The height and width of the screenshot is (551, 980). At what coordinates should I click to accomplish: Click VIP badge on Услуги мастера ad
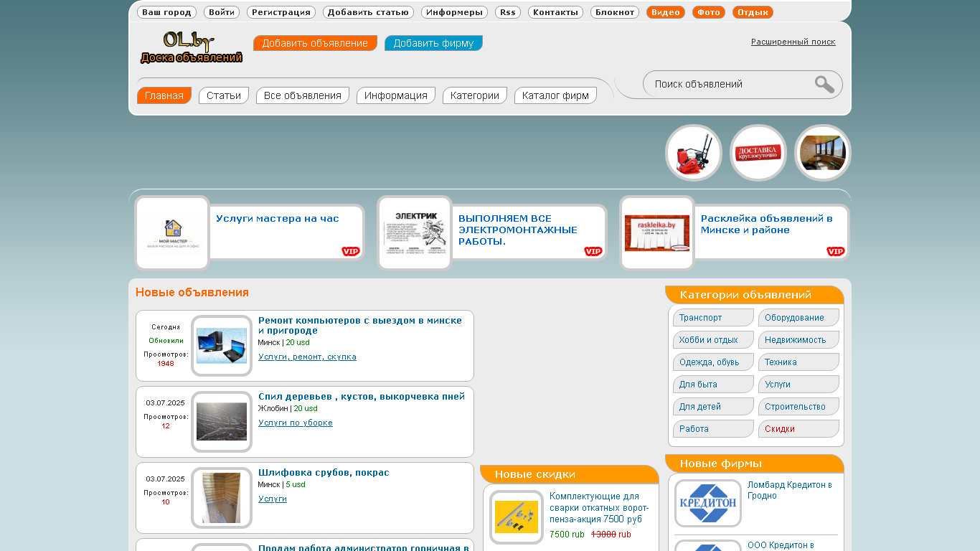tap(351, 251)
